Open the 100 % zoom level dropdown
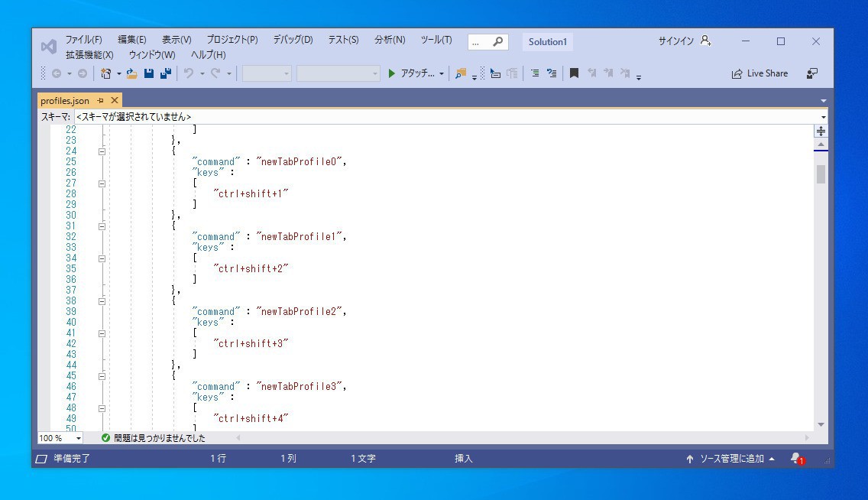The width and height of the screenshot is (868, 500). (79, 438)
